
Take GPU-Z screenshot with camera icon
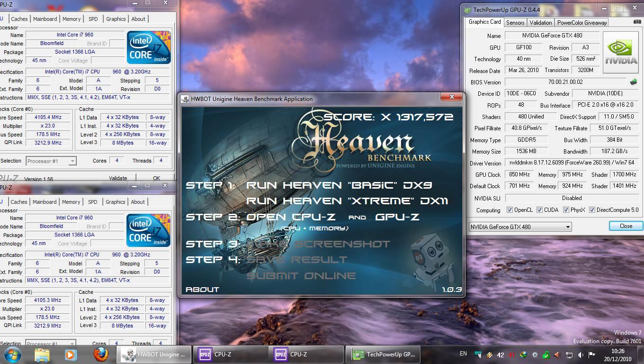637,22
